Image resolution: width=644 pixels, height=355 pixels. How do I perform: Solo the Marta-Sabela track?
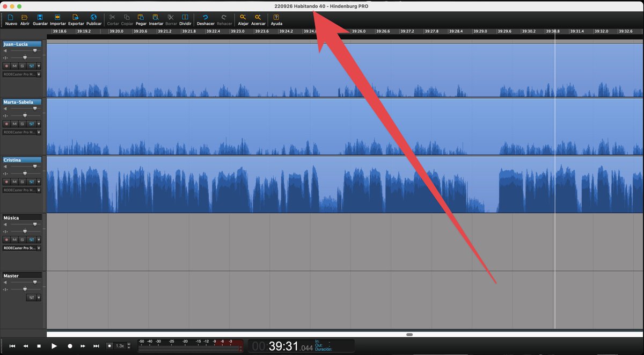tap(22, 124)
